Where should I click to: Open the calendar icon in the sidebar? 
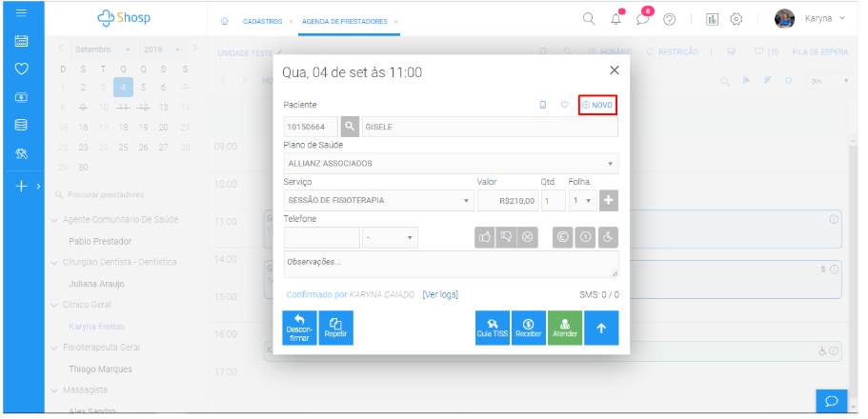tap(21, 41)
